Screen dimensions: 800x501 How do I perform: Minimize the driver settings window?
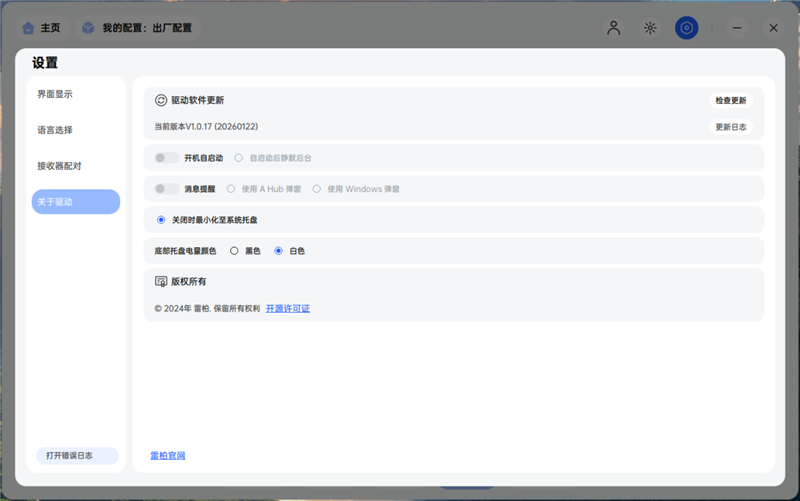pos(738,28)
